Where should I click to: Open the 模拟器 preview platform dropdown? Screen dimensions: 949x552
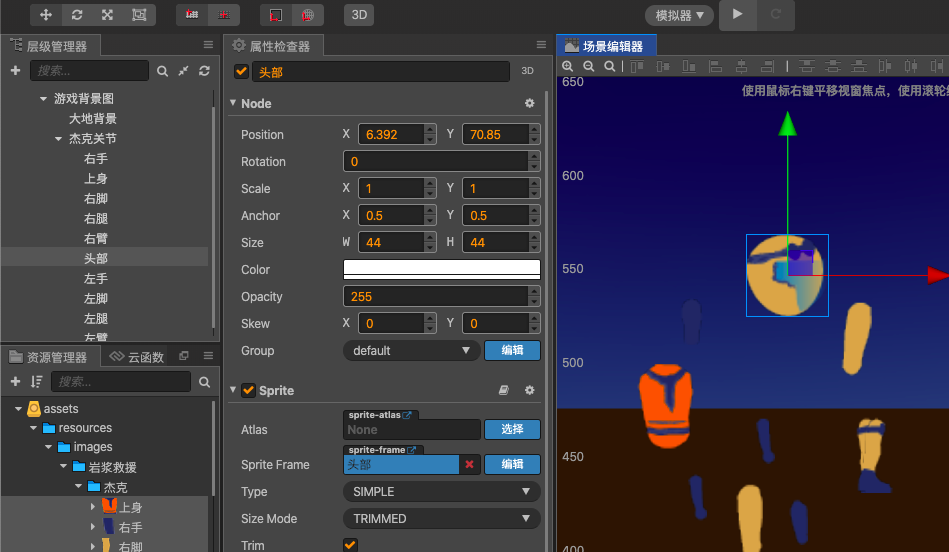[680, 15]
